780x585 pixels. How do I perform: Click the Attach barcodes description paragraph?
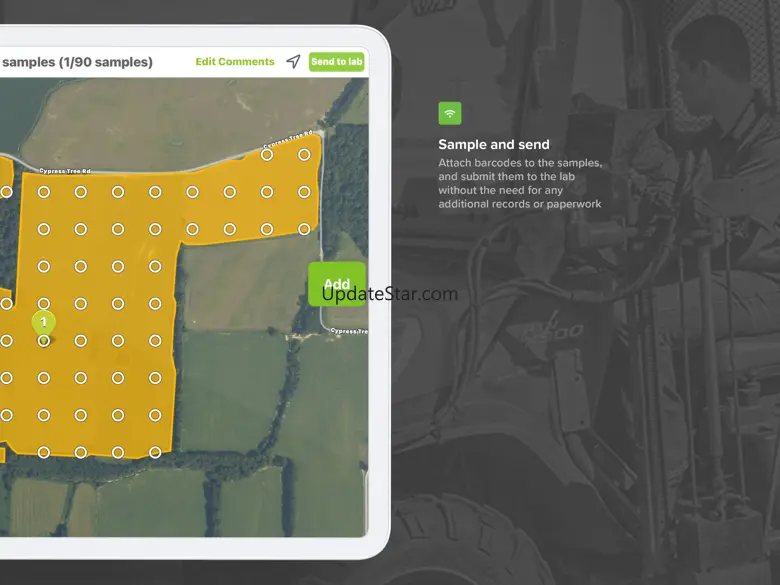[520, 183]
